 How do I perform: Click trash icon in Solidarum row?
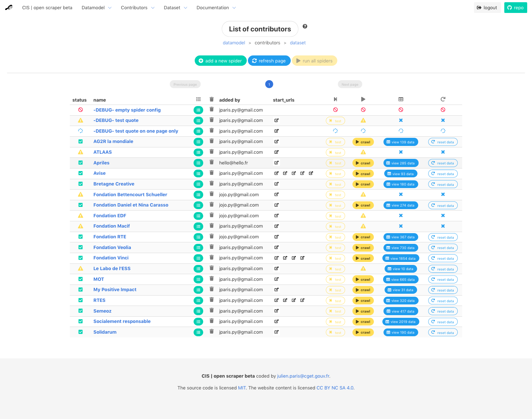coord(212,332)
